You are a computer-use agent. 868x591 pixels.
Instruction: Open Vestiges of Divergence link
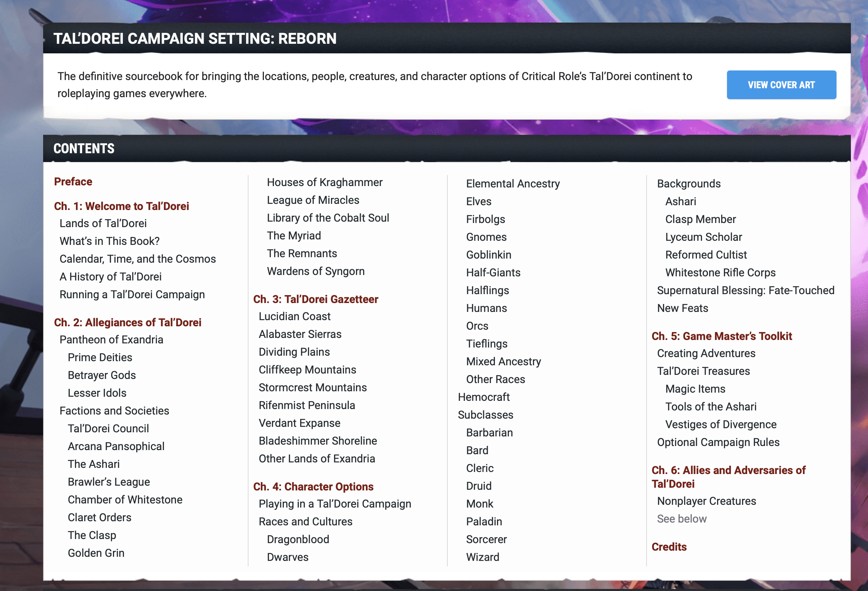click(x=721, y=424)
